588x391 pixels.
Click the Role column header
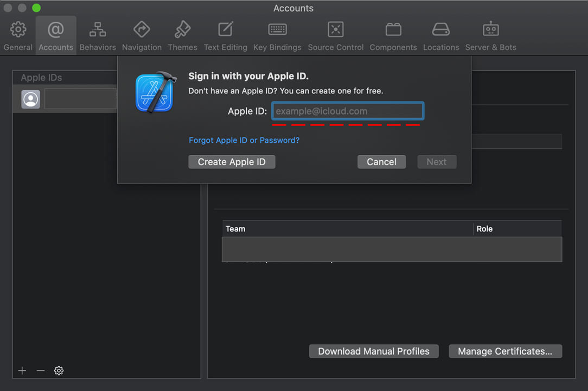pos(518,229)
